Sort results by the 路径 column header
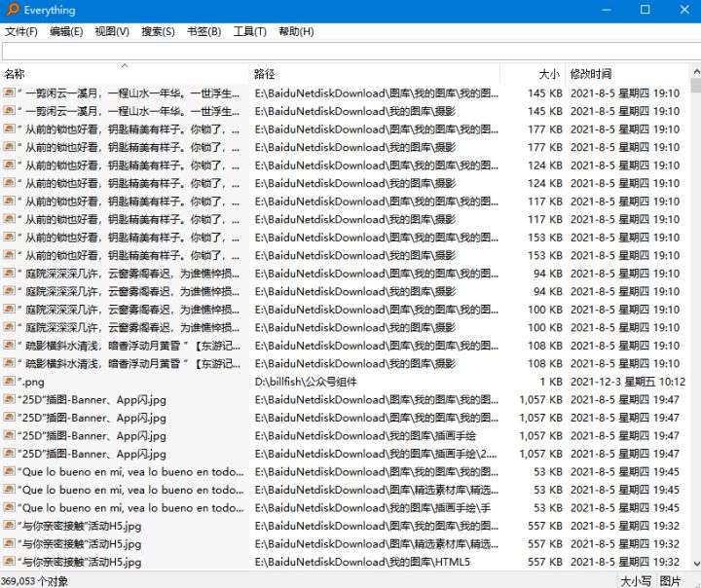 [x=264, y=74]
